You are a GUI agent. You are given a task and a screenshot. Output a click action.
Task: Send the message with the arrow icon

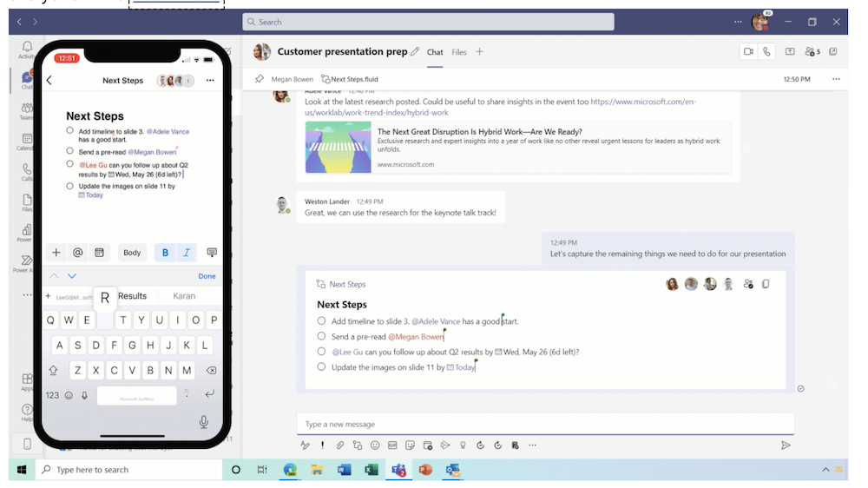786,445
